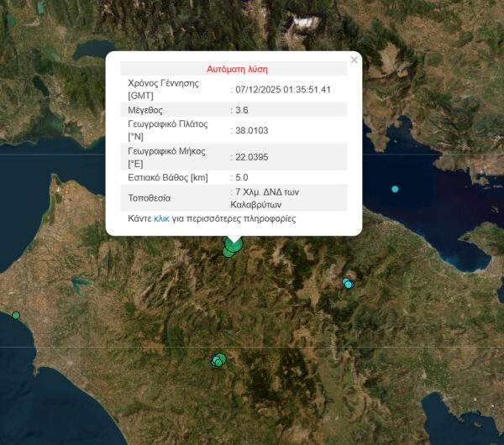Click the longitude value 22.0395

252,157
